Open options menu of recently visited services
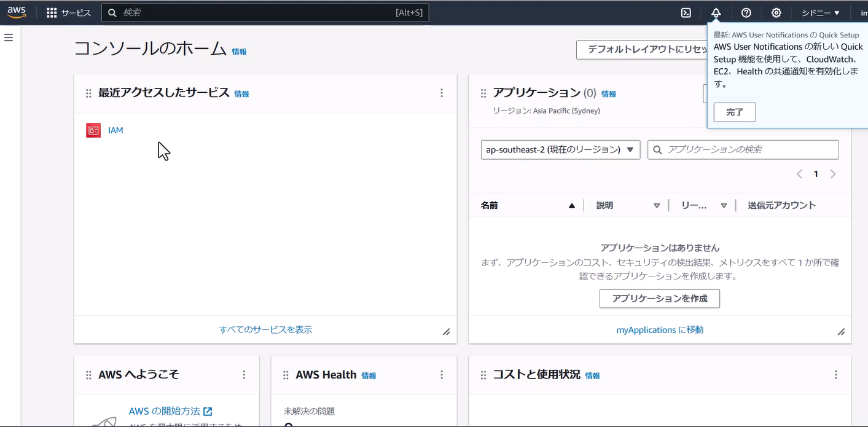This screenshot has width=868, height=427. (442, 93)
